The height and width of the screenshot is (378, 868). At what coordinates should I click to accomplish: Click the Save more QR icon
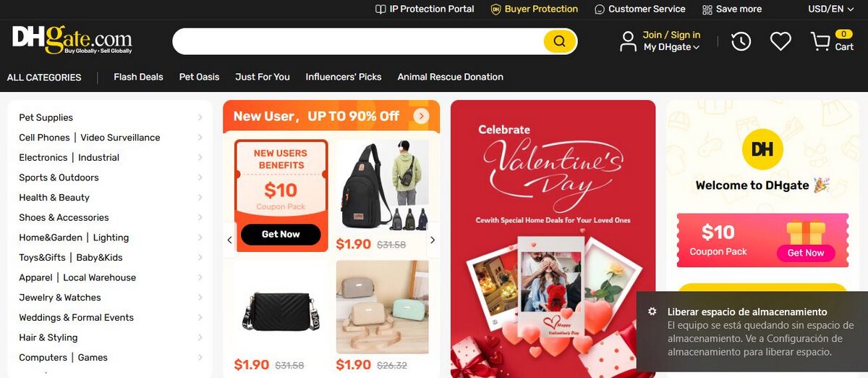click(707, 9)
